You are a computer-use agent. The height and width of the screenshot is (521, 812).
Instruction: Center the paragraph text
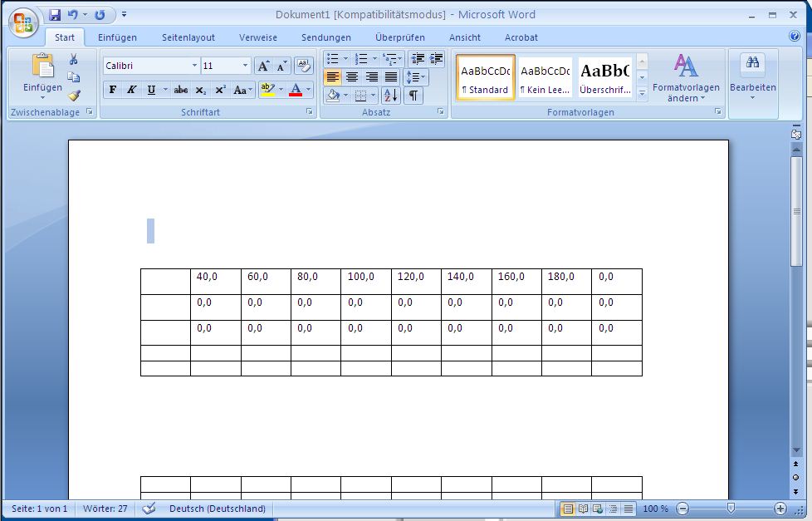(352, 77)
